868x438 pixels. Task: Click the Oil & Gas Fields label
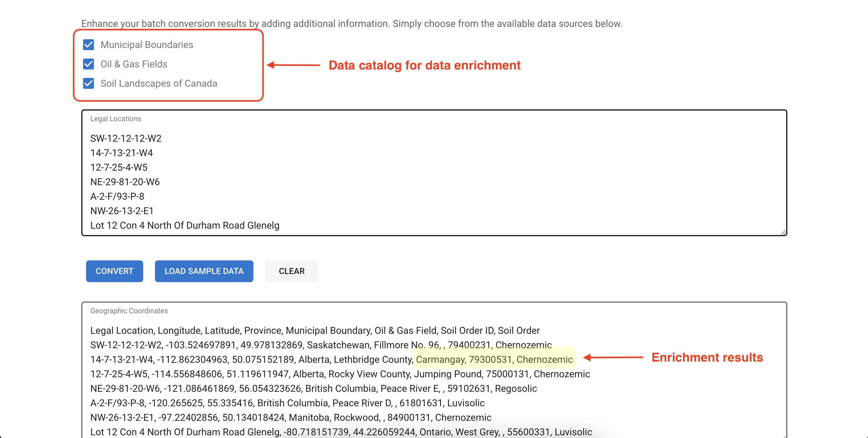[x=134, y=64]
